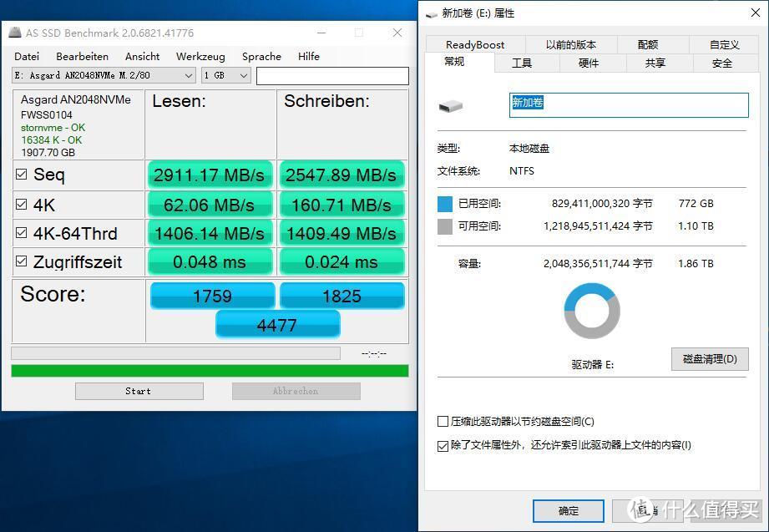
Task: Click the gray free space color swatch
Action: pos(445,226)
